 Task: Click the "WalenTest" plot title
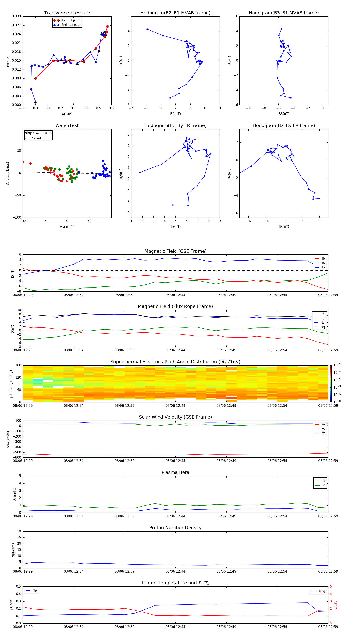pyautogui.click(x=67, y=125)
